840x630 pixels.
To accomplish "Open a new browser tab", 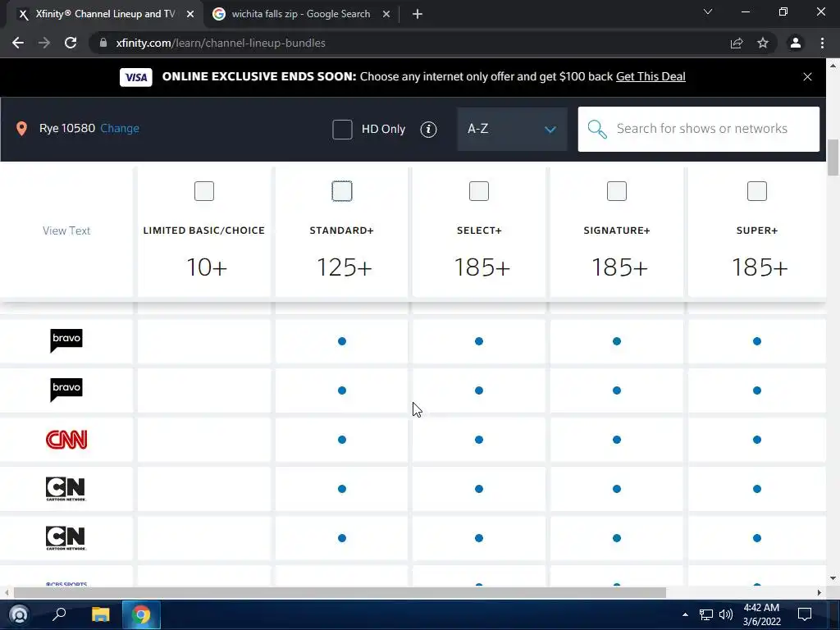I will tap(418, 14).
